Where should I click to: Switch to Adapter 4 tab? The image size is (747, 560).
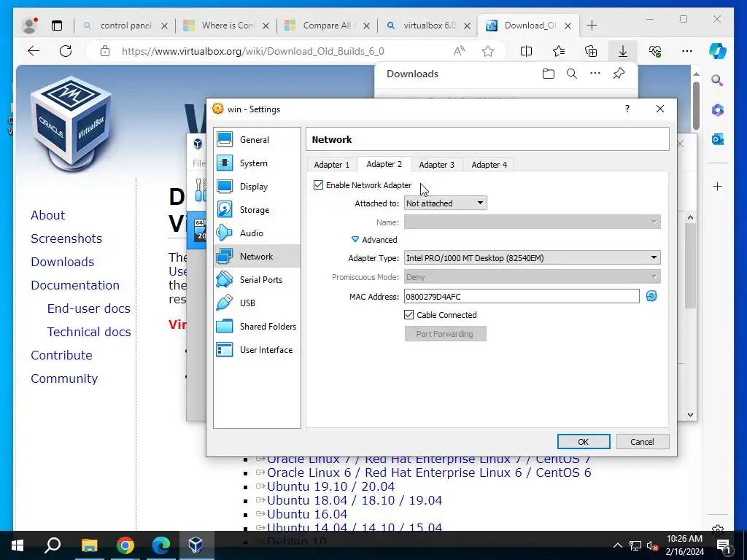click(489, 165)
